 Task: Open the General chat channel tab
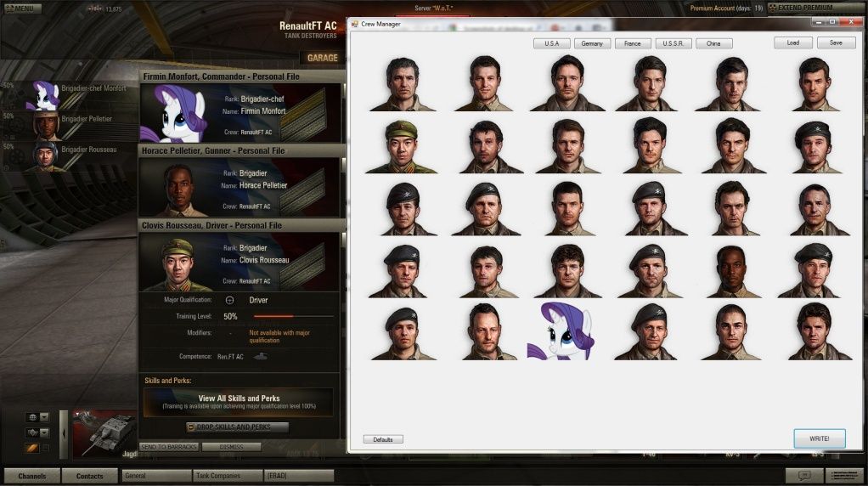(155, 476)
